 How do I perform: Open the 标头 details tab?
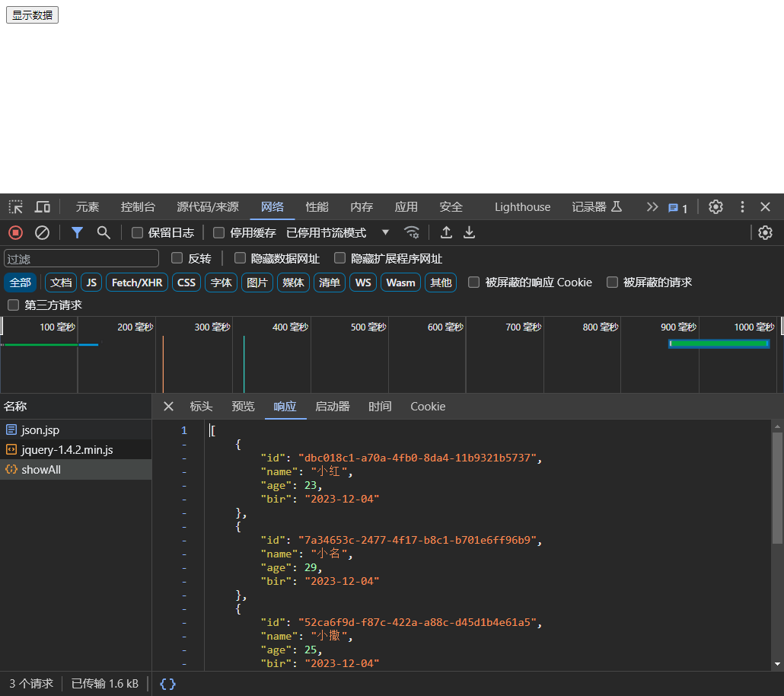(x=201, y=407)
